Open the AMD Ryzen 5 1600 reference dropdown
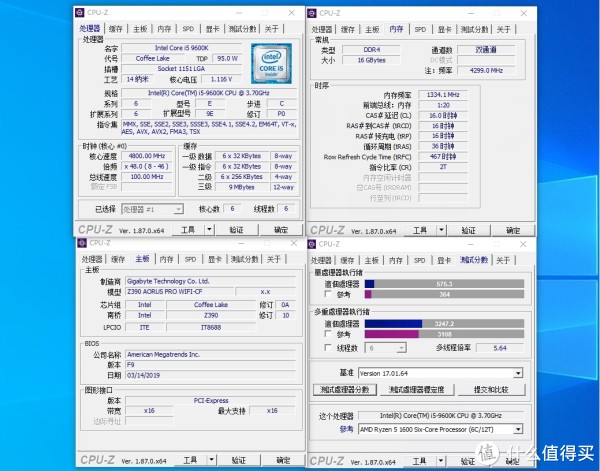 click(x=518, y=429)
